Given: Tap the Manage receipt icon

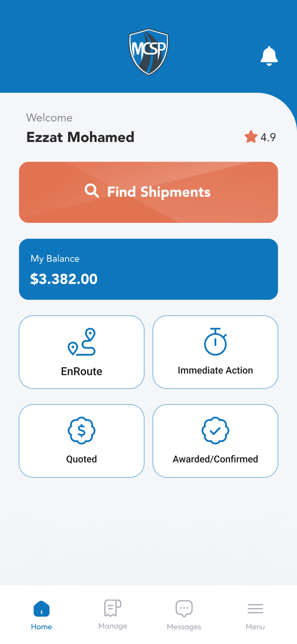Looking at the screenshot, I should (x=113, y=608).
